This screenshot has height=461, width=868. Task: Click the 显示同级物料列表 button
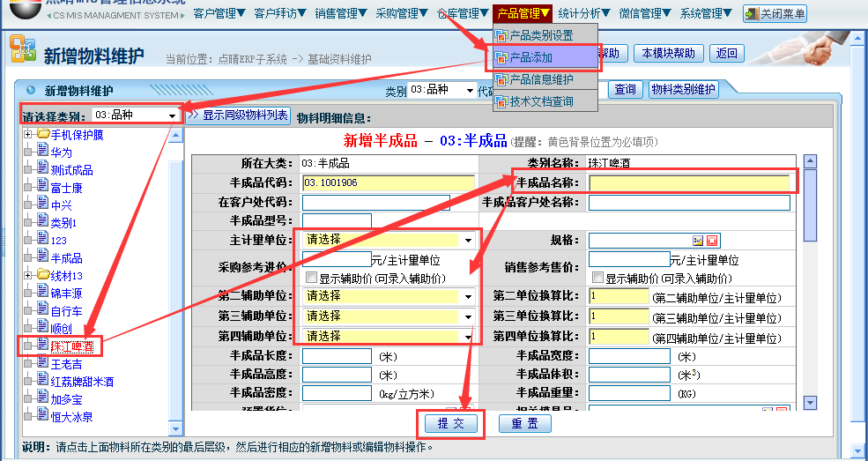(238, 115)
